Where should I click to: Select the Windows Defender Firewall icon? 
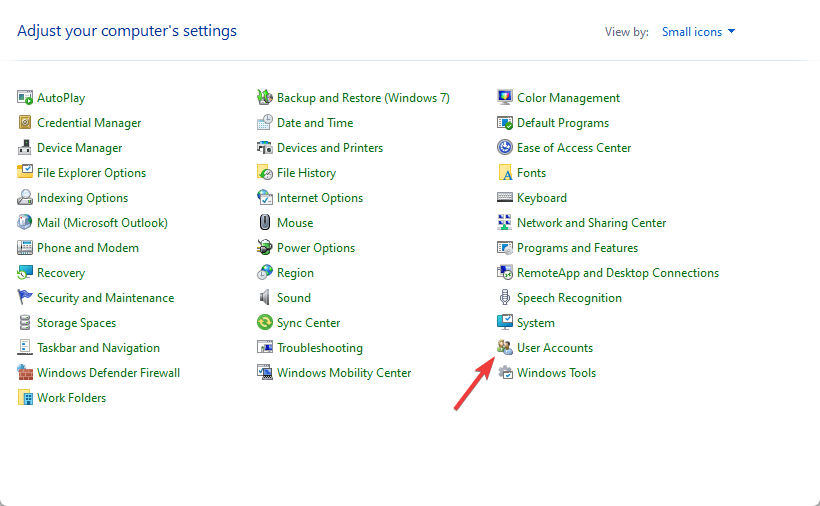point(25,373)
